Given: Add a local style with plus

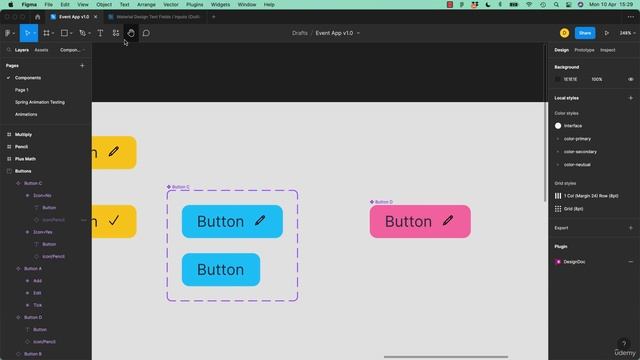Looking at the screenshot, I should pos(631,98).
